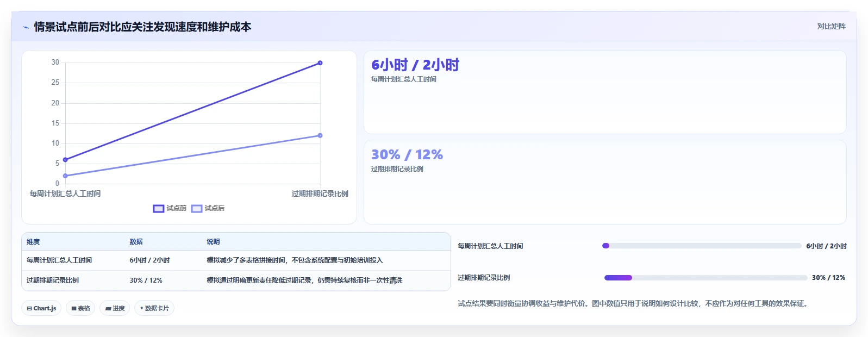Click the Chart.js tag chip
868x337 pixels.
41,308
